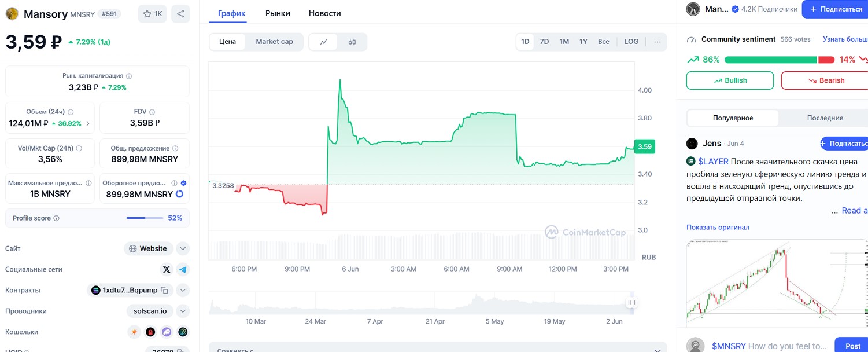868x352 pixels.
Task: Show info for Profile score
Action: point(56,218)
